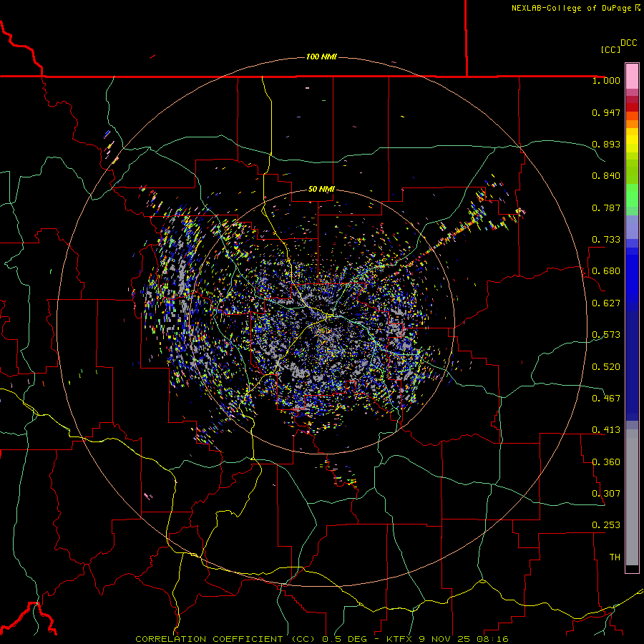Click the [CC] label above the color scale

pyautogui.click(x=610, y=49)
